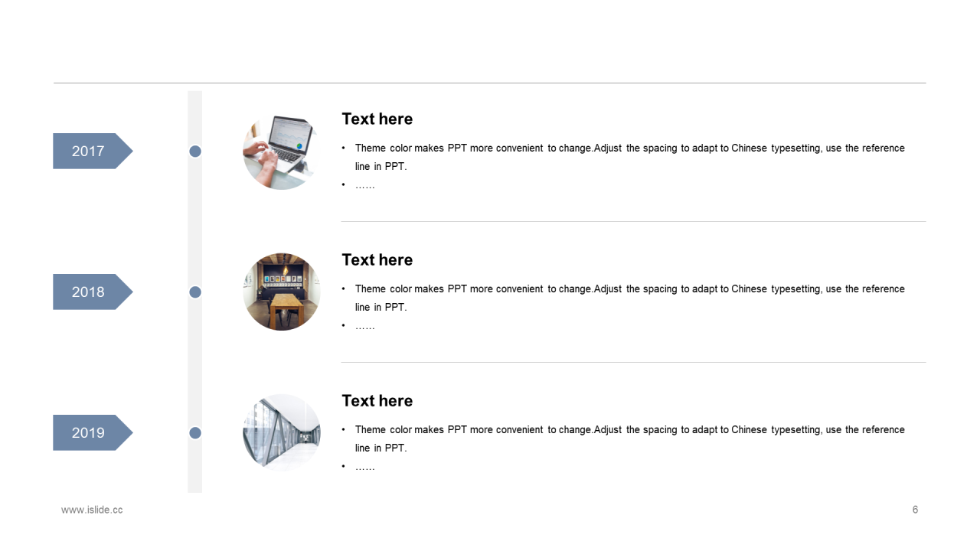
Task: Select the 2017 timeline dot marker
Action: tap(195, 152)
